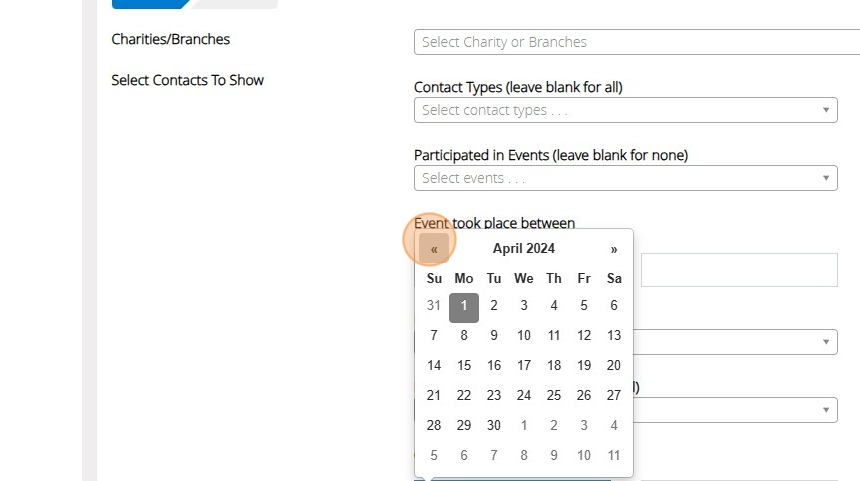Choose April 30 in the calendar

click(494, 425)
